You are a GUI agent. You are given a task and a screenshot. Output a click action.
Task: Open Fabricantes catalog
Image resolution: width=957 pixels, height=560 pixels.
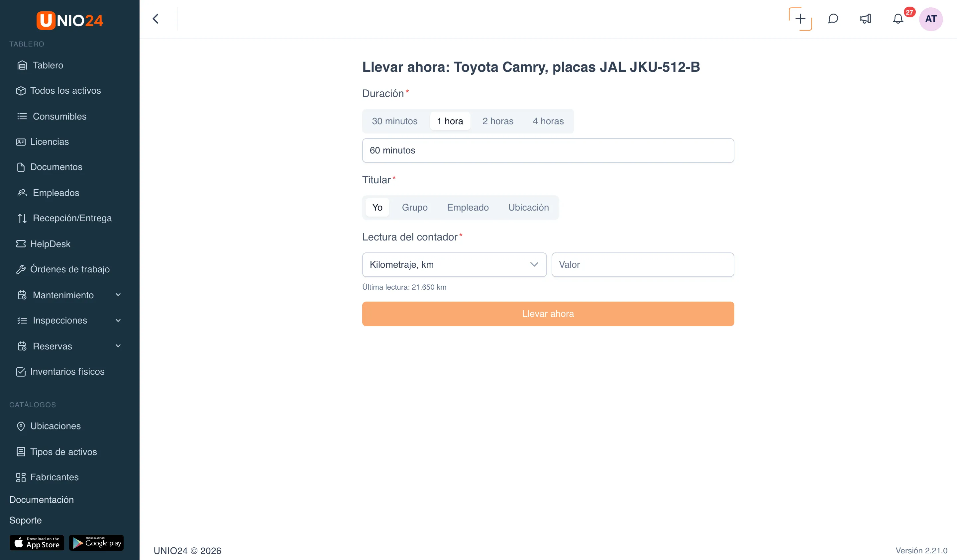coord(47,477)
